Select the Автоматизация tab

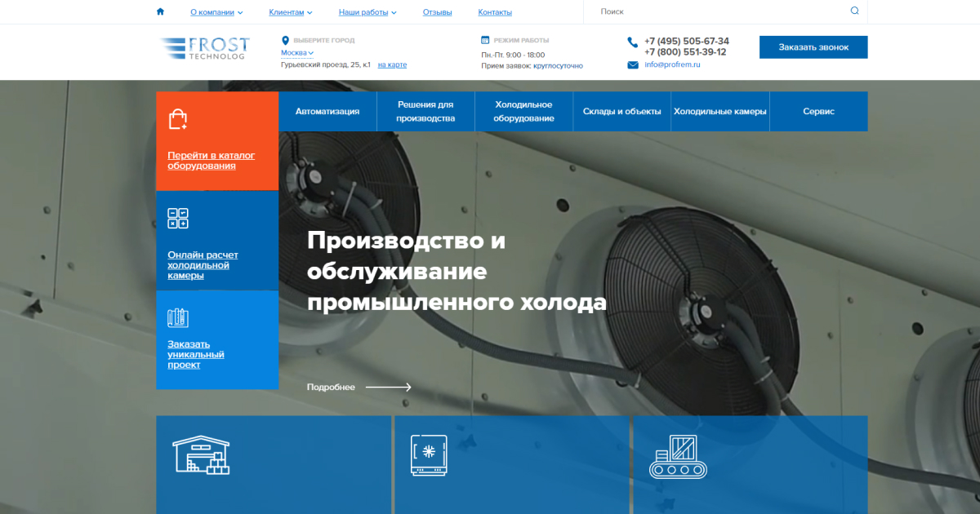[x=327, y=112]
